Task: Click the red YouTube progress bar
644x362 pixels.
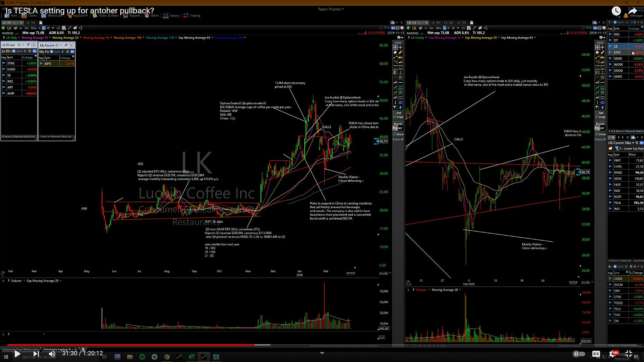Action: click(x=131, y=345)
